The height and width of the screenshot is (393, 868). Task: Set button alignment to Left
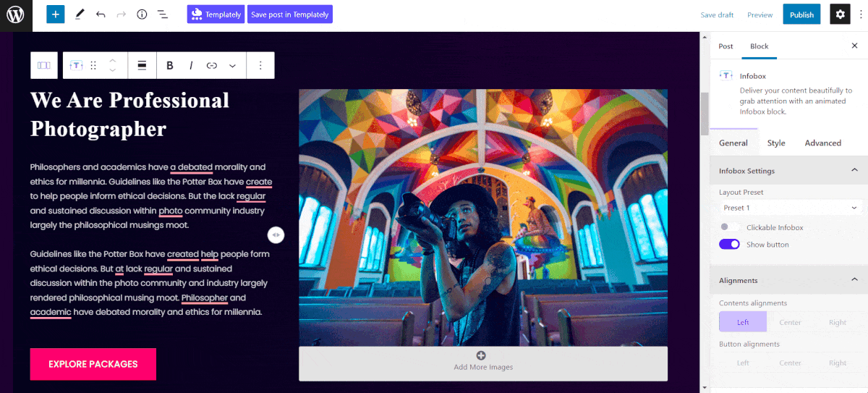743,363
